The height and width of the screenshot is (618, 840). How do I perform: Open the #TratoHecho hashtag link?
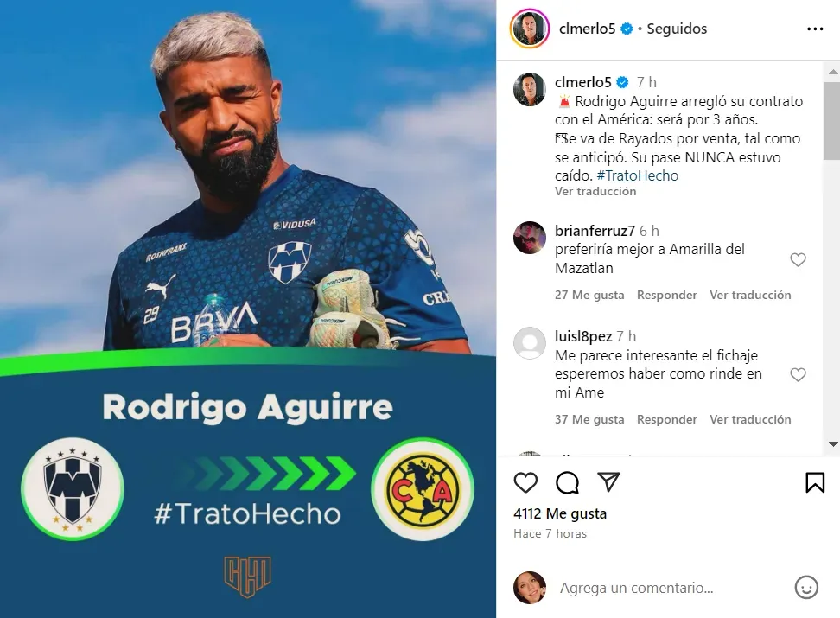[x=638, y=175]
